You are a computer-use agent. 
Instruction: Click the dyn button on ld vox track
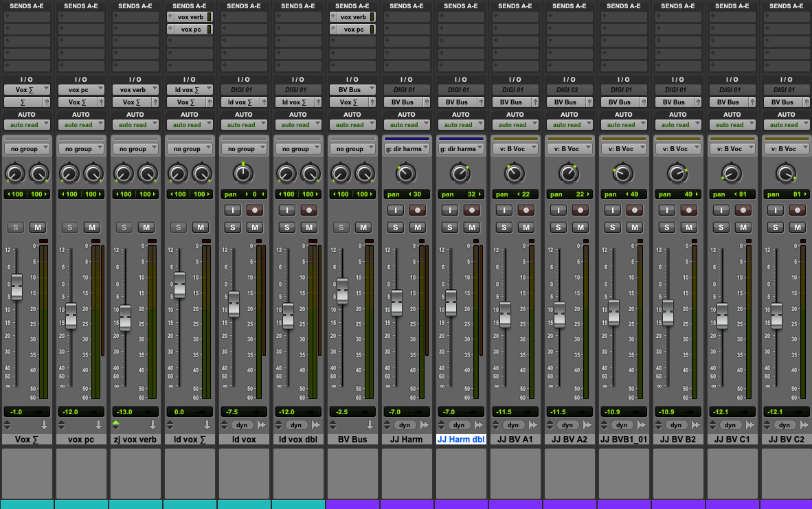coord(242,425)
